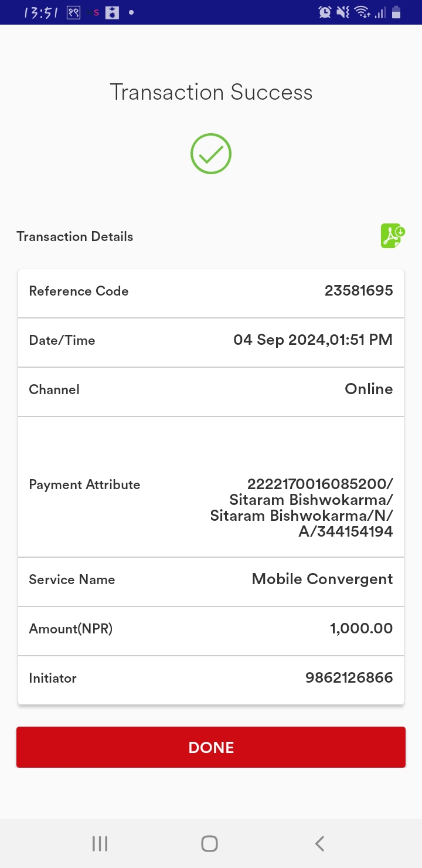This screenshot has width=422, height=868.
Task: Open Android recent apps view
Action: pos(100,843)
